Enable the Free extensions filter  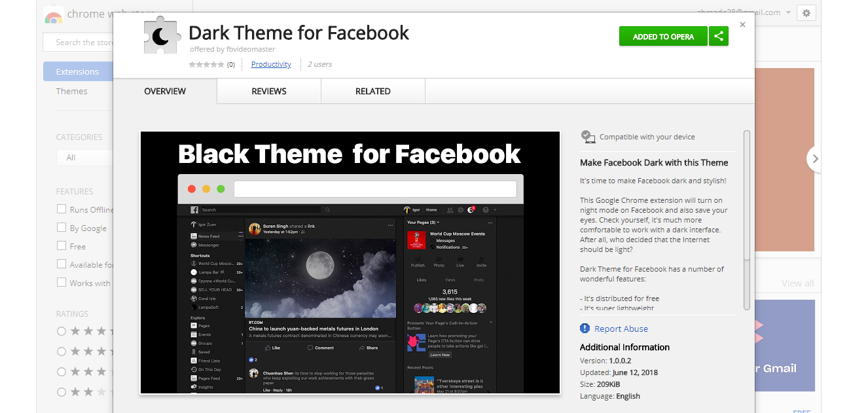(x=62, y=245)
